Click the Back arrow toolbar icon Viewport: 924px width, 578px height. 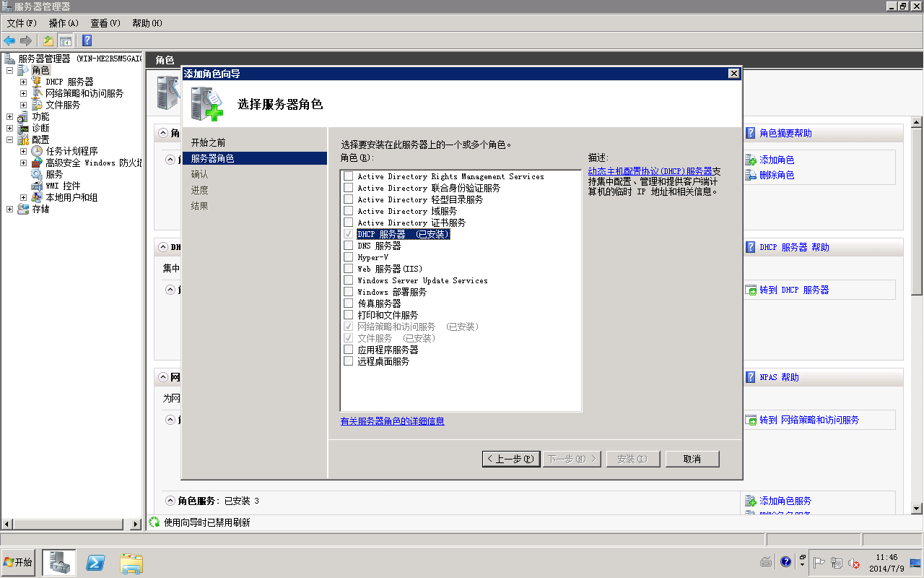point(9,40)
